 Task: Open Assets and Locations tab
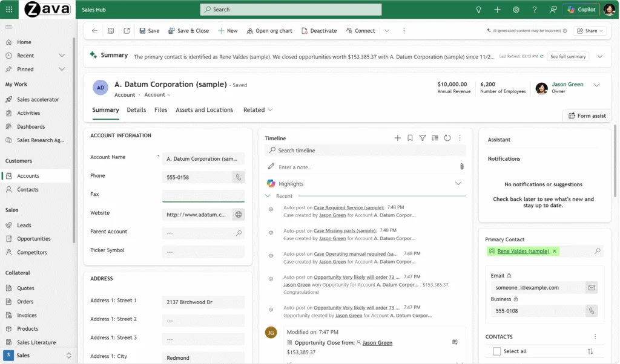(204, 110)
